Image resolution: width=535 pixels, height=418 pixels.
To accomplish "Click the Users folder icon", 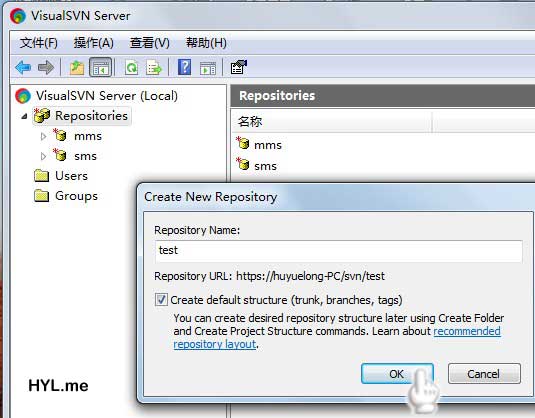I will click(x=41, y=175).
